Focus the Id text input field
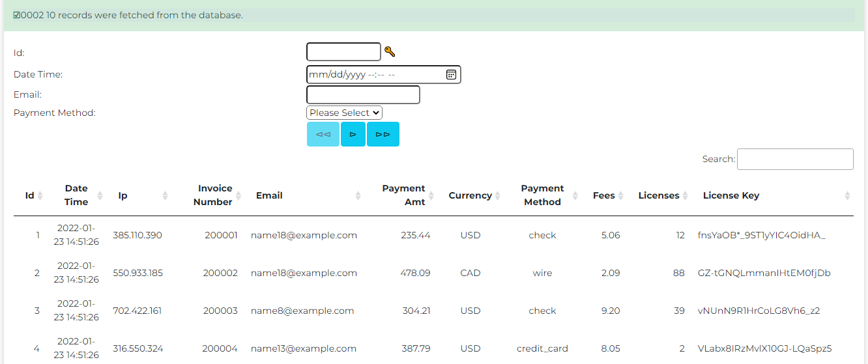 (343, 52)
